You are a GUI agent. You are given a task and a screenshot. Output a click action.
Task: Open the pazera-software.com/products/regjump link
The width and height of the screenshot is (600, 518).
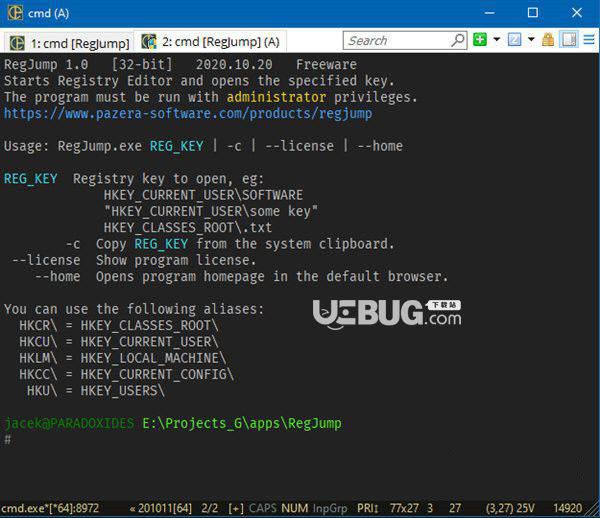188,114
